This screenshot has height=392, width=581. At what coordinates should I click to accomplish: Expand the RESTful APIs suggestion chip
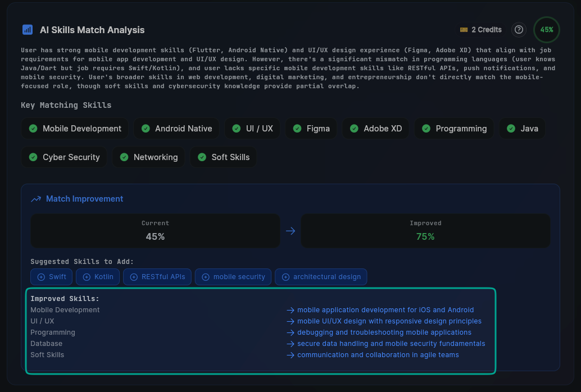click(x=157, y=276)
